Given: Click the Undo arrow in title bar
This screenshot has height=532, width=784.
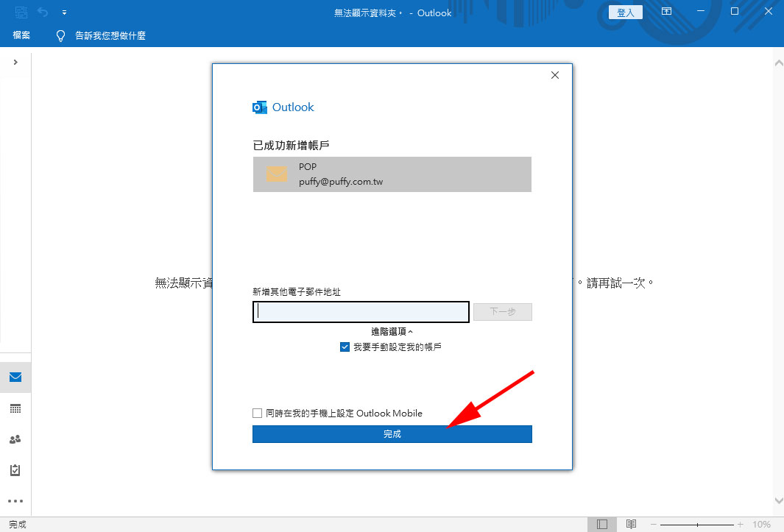Looking at the screenshot, I should 43,12.
